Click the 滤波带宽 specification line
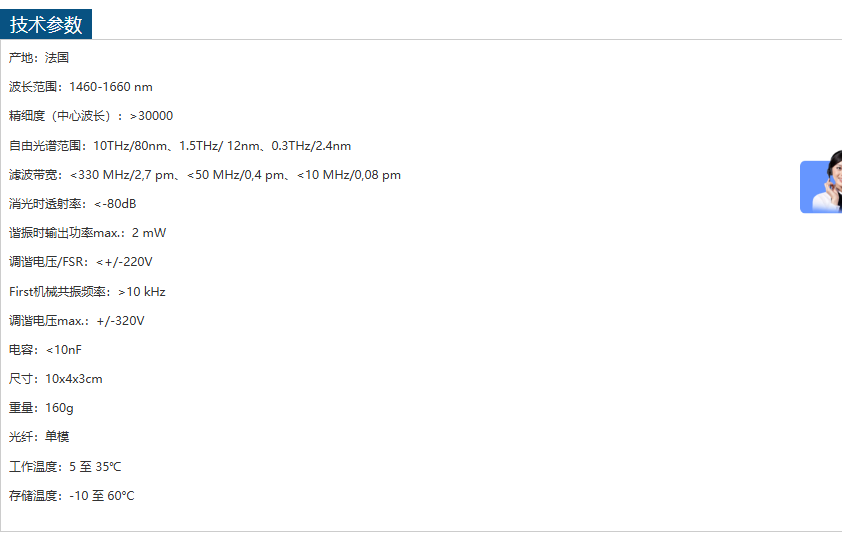Viewport: 842px width, 533px height. pos(205,175)
